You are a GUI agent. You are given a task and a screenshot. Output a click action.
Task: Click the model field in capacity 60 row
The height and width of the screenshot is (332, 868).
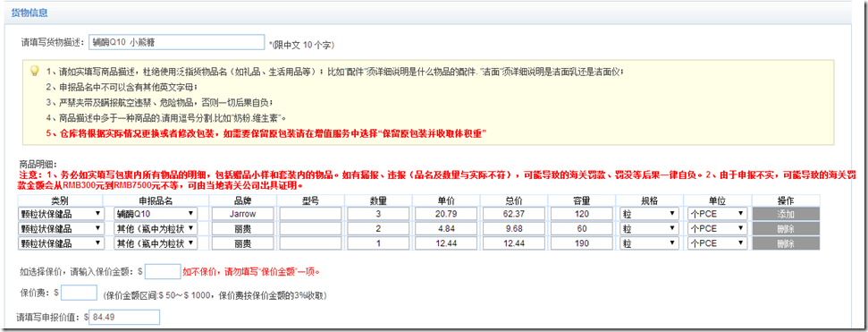310,228
